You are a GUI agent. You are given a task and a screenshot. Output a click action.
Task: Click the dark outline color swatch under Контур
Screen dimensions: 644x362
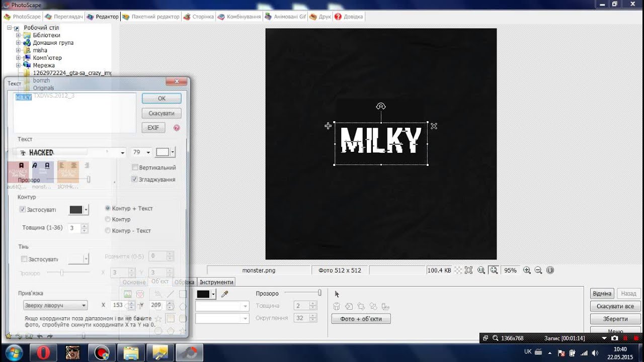point(75,210)
